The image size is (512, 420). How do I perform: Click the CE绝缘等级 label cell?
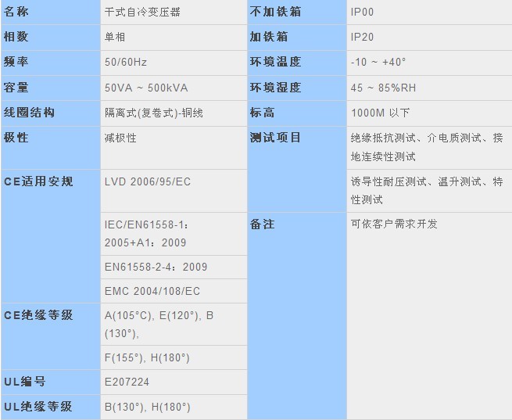38,315
